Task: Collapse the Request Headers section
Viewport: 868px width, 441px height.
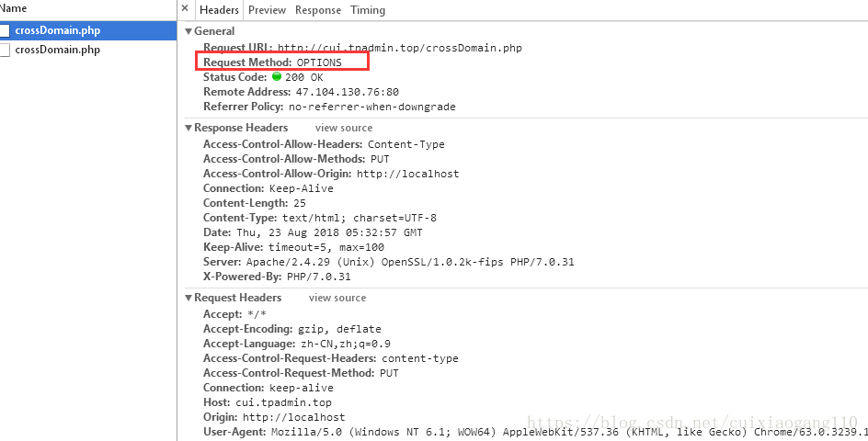Action: 188,298
